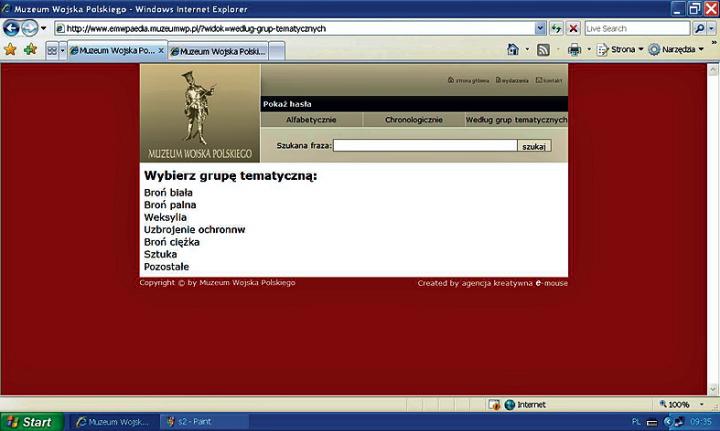720x431 pixels.
Task: Switch to the Chronologicznie tab
Action: [413, 120]
